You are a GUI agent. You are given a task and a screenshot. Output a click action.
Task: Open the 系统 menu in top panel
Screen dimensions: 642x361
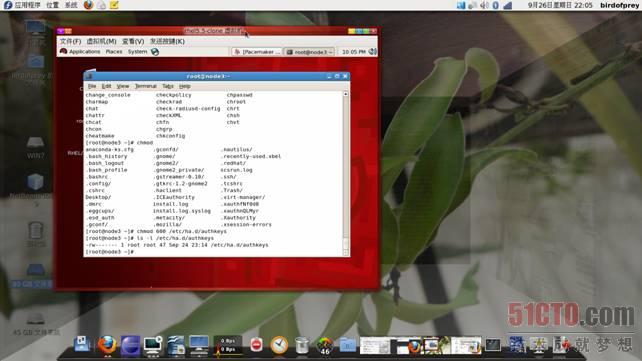(x=71, y=5)
